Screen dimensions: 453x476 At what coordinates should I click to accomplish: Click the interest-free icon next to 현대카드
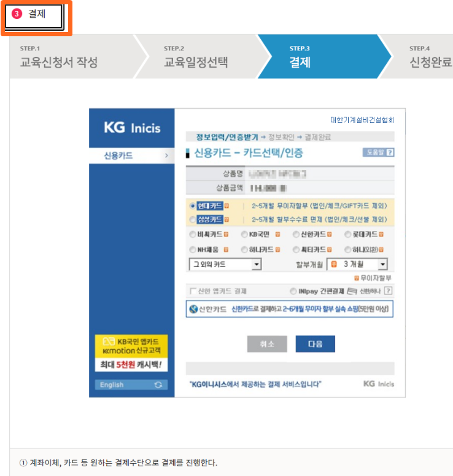coord(226,206)
